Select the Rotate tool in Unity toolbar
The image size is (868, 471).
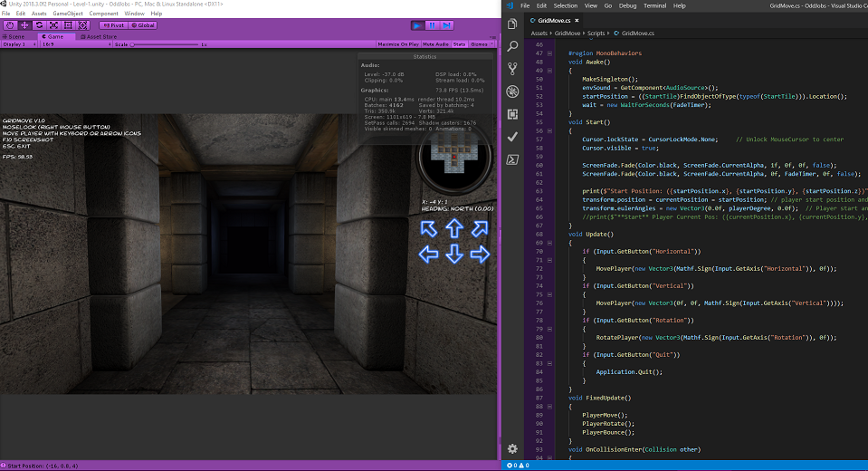[39, 25]
